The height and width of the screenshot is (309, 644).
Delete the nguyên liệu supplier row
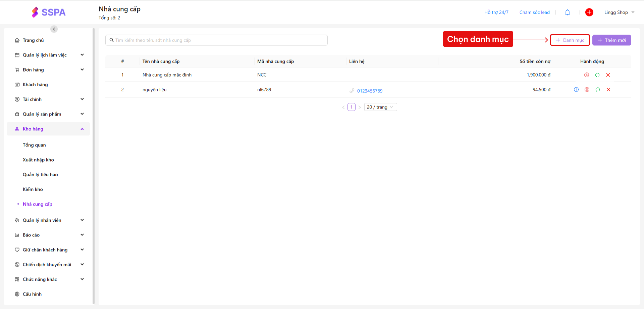[x=608, y=90]
